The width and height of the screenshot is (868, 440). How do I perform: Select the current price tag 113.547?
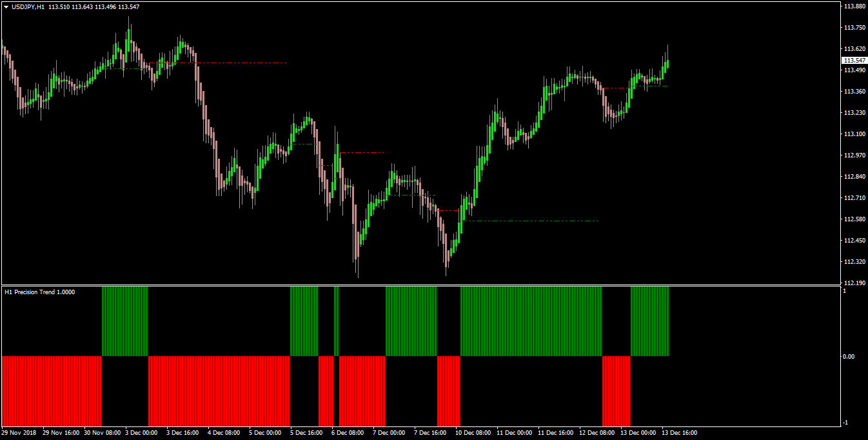(x=854, y=60)
